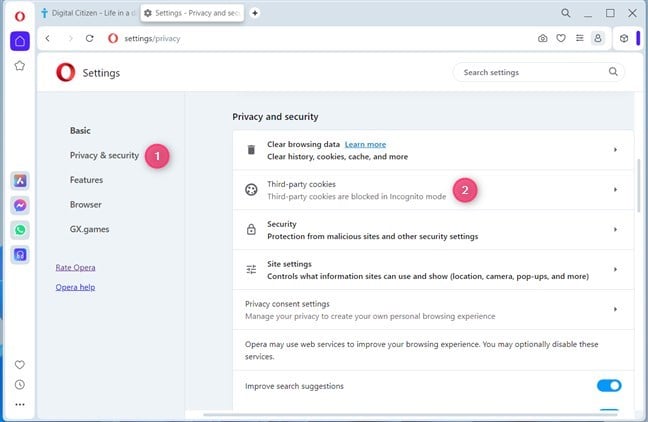Click the Opera icon in the address bar

pos(113,38)
